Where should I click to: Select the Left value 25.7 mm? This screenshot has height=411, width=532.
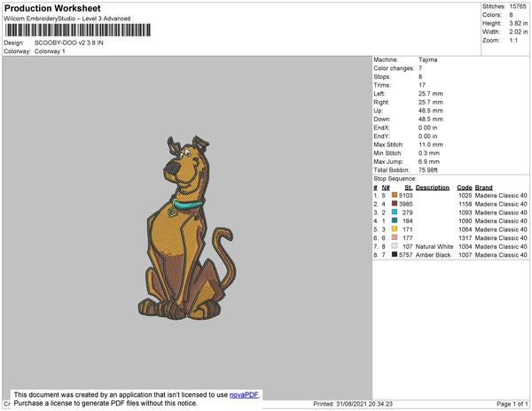(431, 94)
